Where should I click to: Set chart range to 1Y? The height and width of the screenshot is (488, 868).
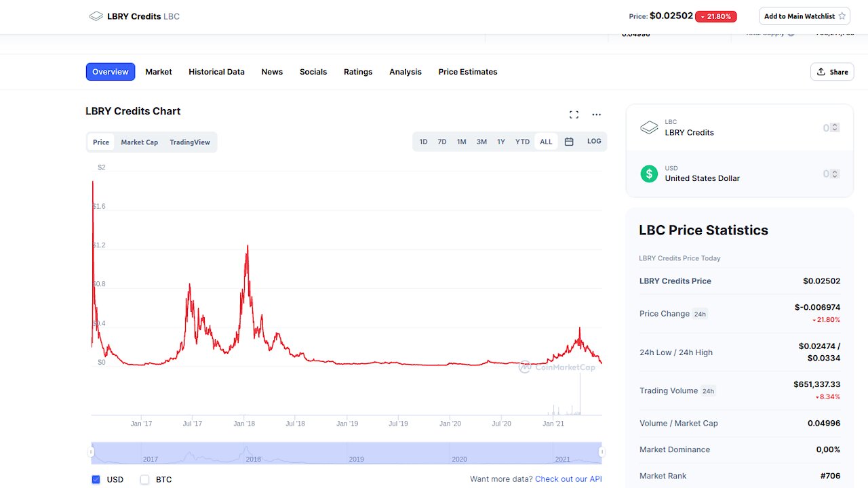501,142
